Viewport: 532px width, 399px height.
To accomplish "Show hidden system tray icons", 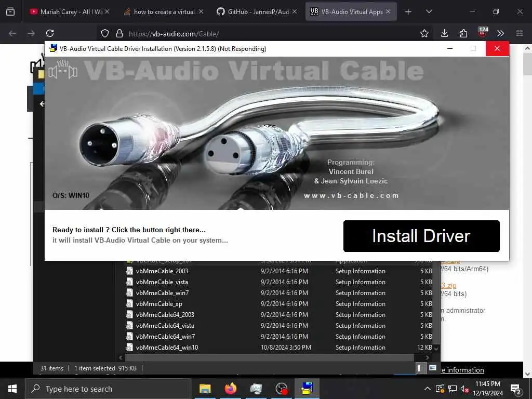I will (x=428, y=389).
